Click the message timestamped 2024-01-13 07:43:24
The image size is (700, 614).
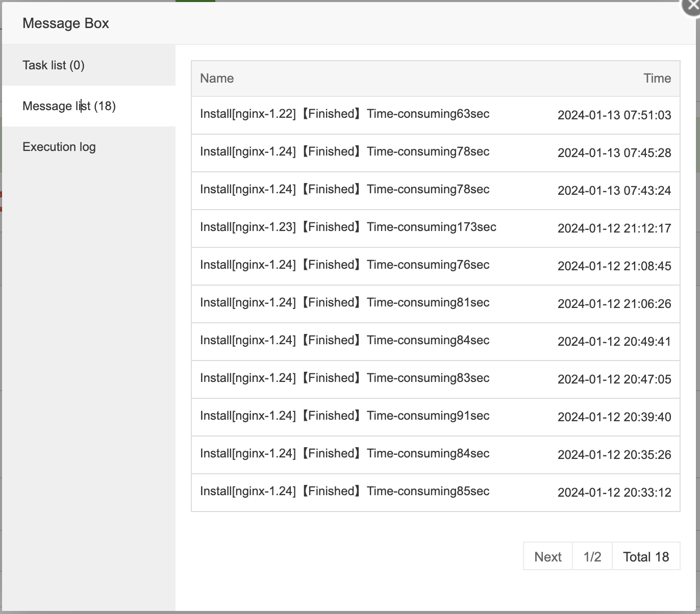(x=614, y=191)
